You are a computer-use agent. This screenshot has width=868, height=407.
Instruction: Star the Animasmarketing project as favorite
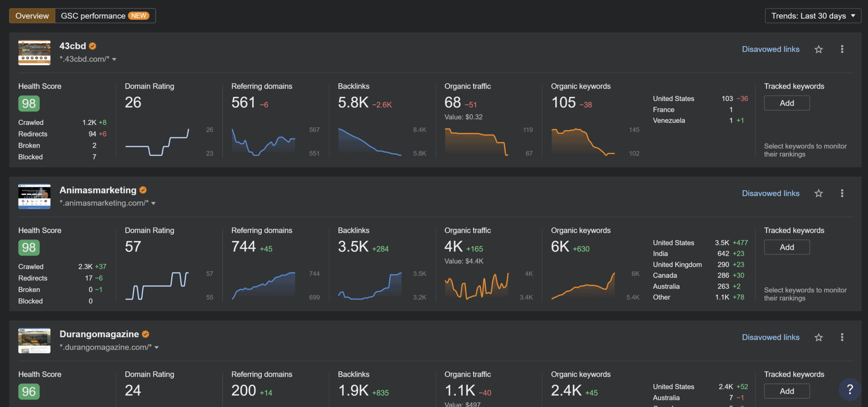(x=819, y=193)
